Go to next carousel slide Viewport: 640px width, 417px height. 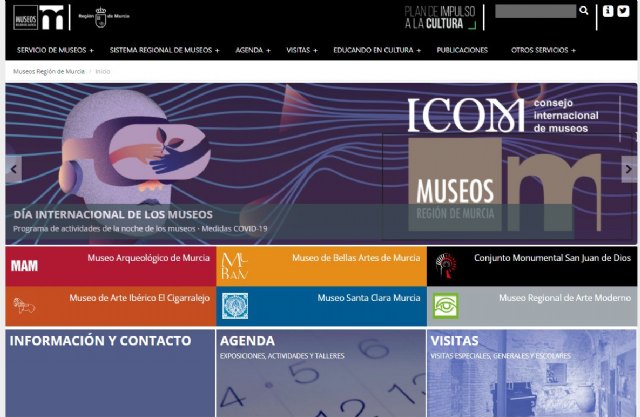(x=629, y=169)
